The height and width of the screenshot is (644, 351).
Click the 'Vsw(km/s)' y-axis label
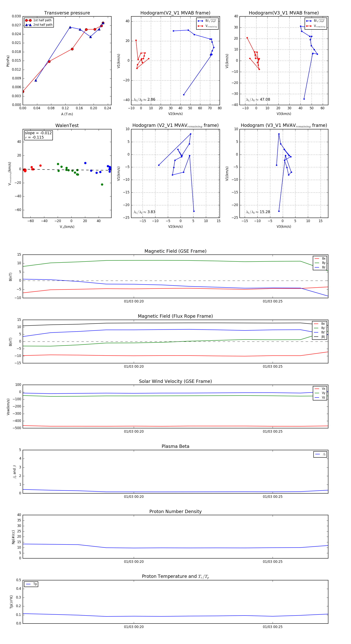pyautogui.click(x=8, y=407)
